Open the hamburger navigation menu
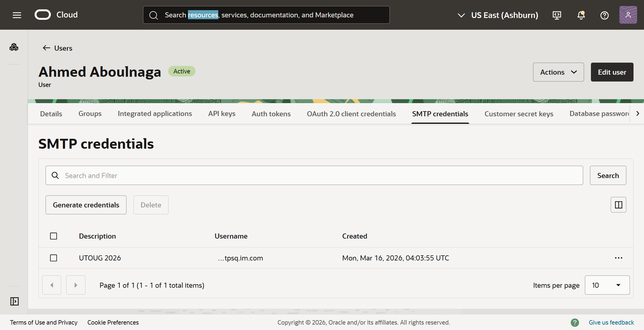The height and width of the screenshot is (330, 644). 17,15
